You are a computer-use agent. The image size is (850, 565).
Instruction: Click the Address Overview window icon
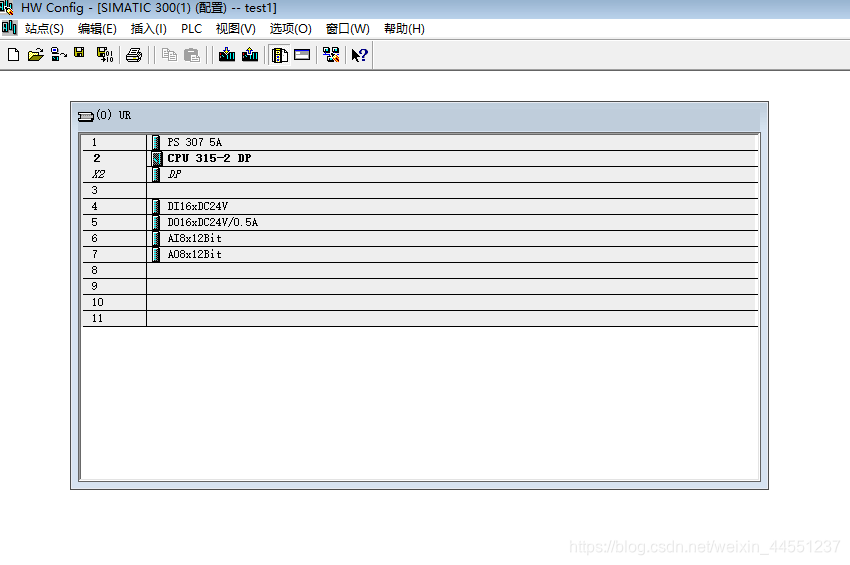pos(302,55)
